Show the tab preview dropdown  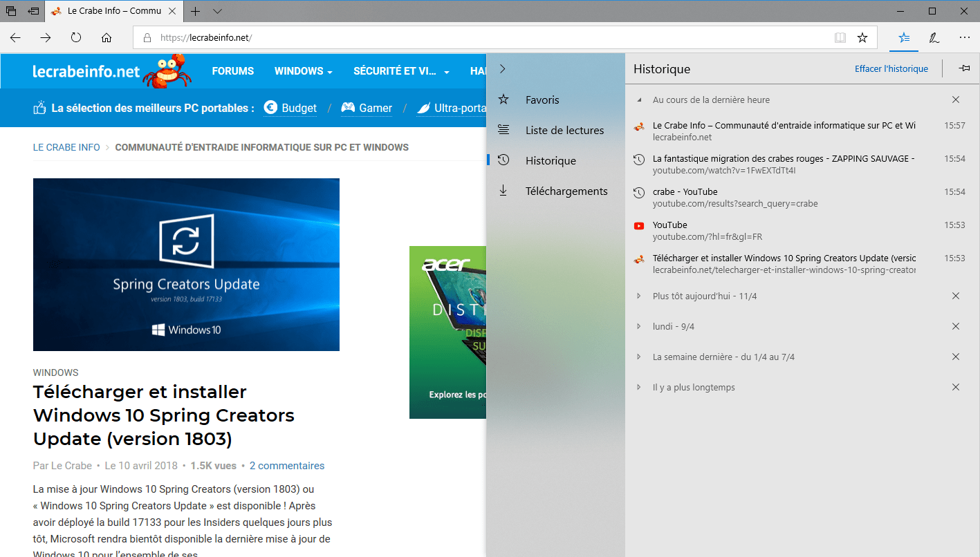coord(218,11)
